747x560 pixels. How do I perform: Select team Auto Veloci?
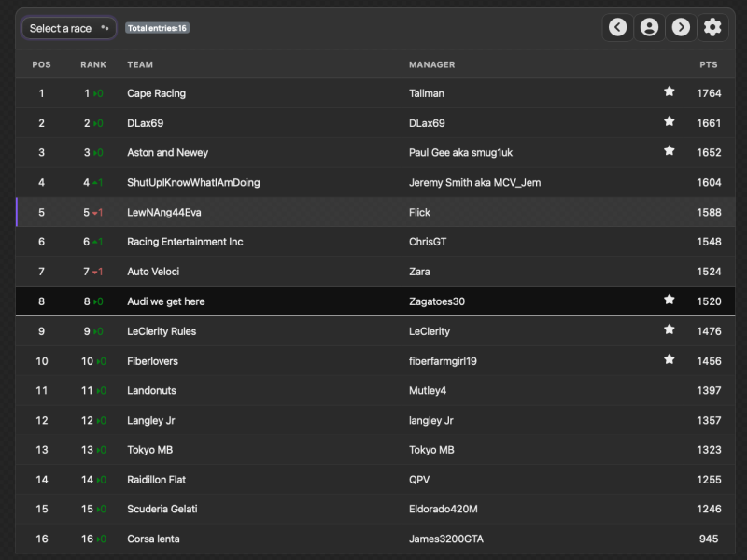pyautogui.click(x=153, y=272)
